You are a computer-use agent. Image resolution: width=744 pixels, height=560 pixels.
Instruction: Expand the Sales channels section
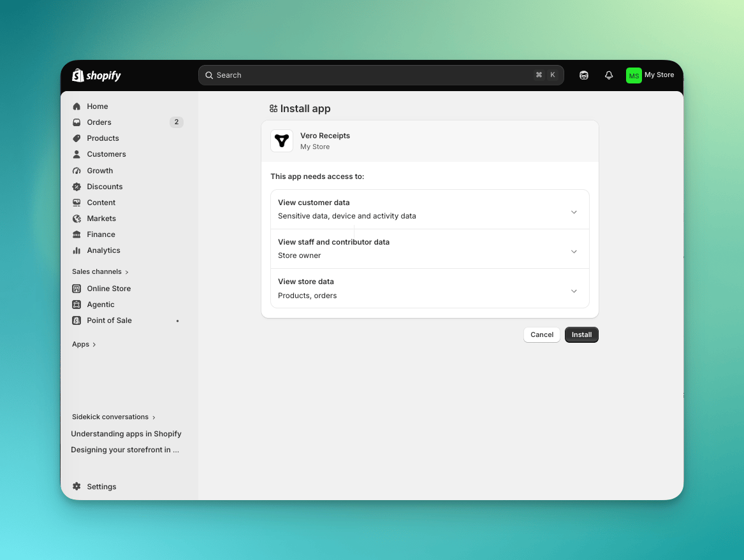point(100,271)
